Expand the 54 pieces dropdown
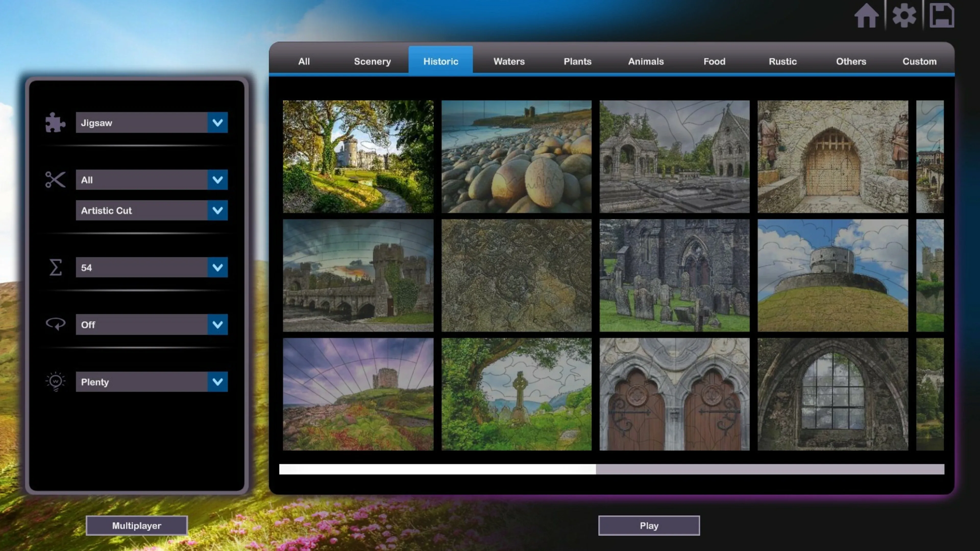This screenshot has width=980, height=551. pyautogui.click(x=217, y=267)
